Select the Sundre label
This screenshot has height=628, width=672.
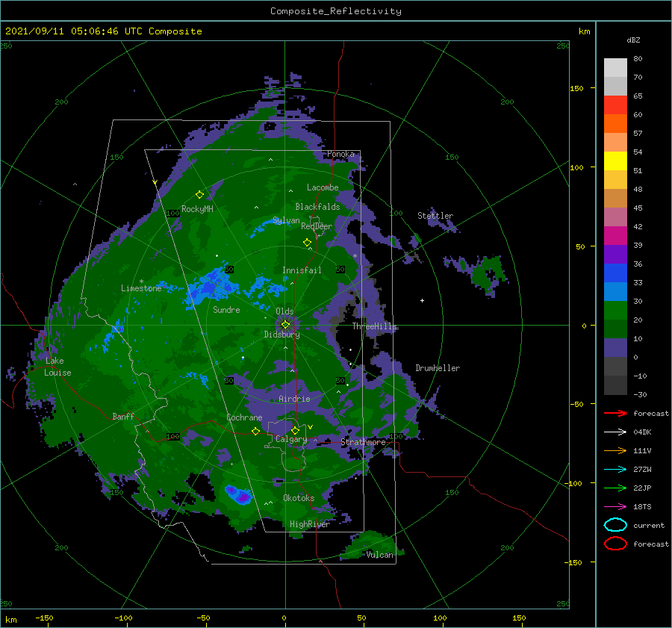[x=226, y=309]
